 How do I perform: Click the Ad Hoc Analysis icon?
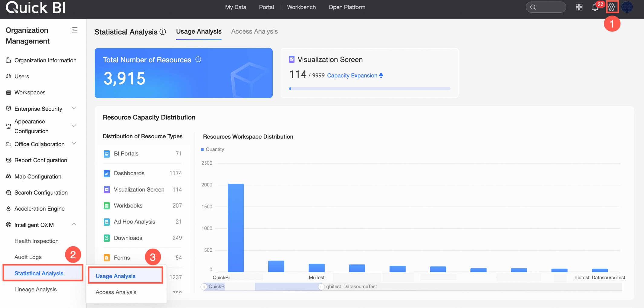pyautogui.click(x=107, y=222)
